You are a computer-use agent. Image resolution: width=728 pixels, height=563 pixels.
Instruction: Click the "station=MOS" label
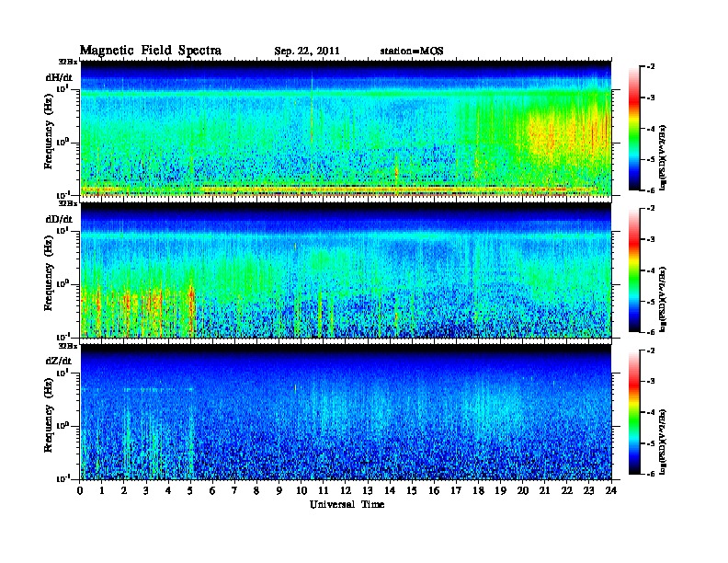point(412,52)
